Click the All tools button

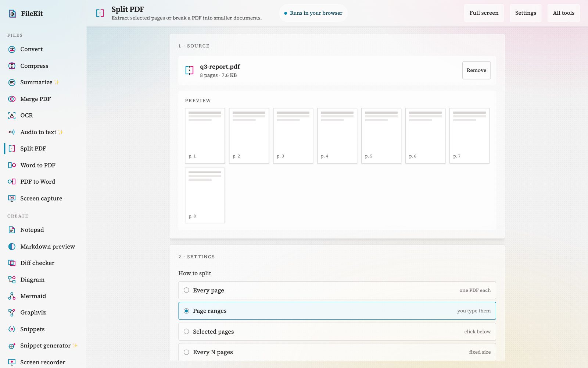(x=564, y=13)
